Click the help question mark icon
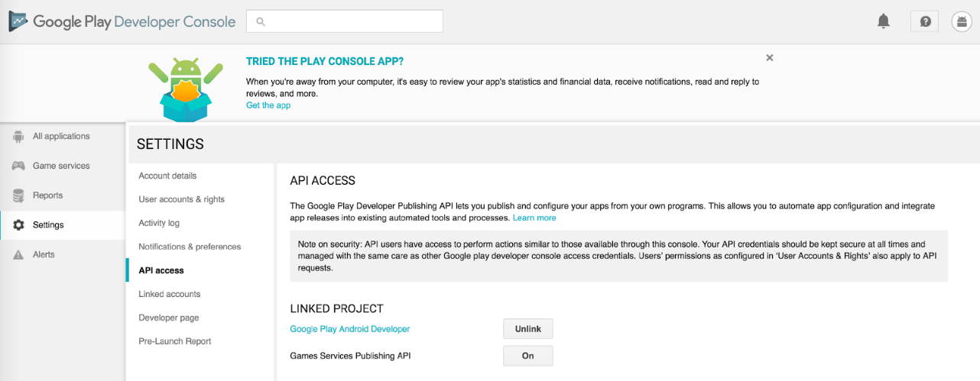 pyautogui.click(x=925, y=21)
